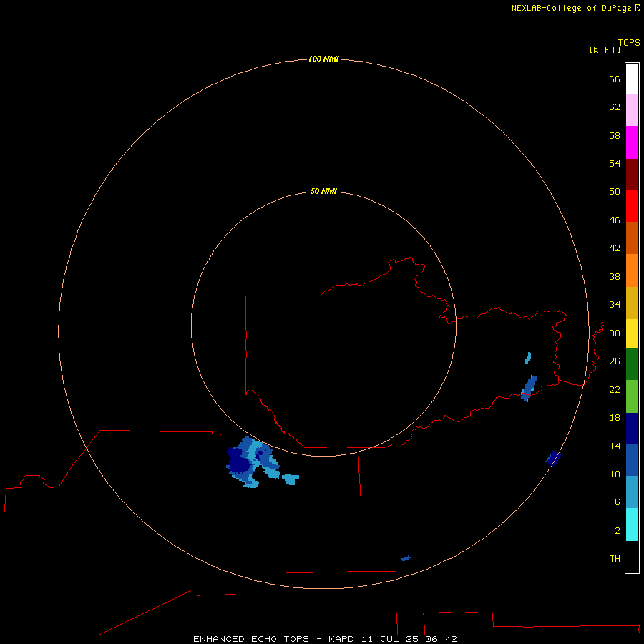Viewport: 644px width, 644px height.
Task: Click the tiny blue echo near the southern state border
Action: click(x=406, y=557)
